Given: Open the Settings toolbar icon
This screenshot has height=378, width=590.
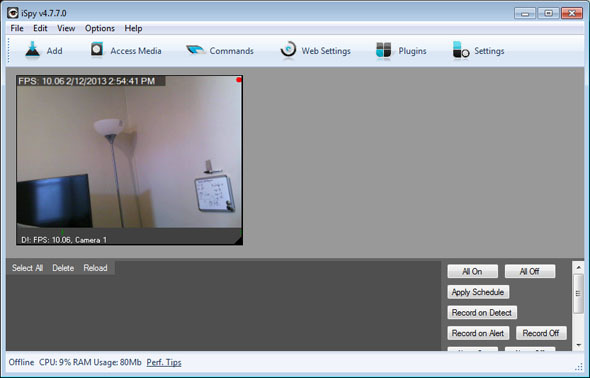Looking at the screenshot, I should (461, 50).
